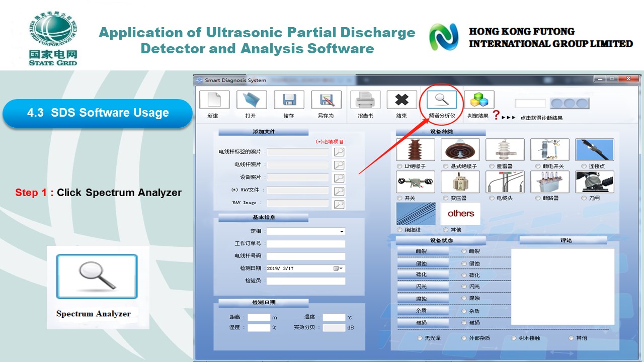Browse for 电线杆标签的照片 with its magnifier icon
Image resolution: width=644 pixels, height=362 pixels.
(x=339, y=152)
